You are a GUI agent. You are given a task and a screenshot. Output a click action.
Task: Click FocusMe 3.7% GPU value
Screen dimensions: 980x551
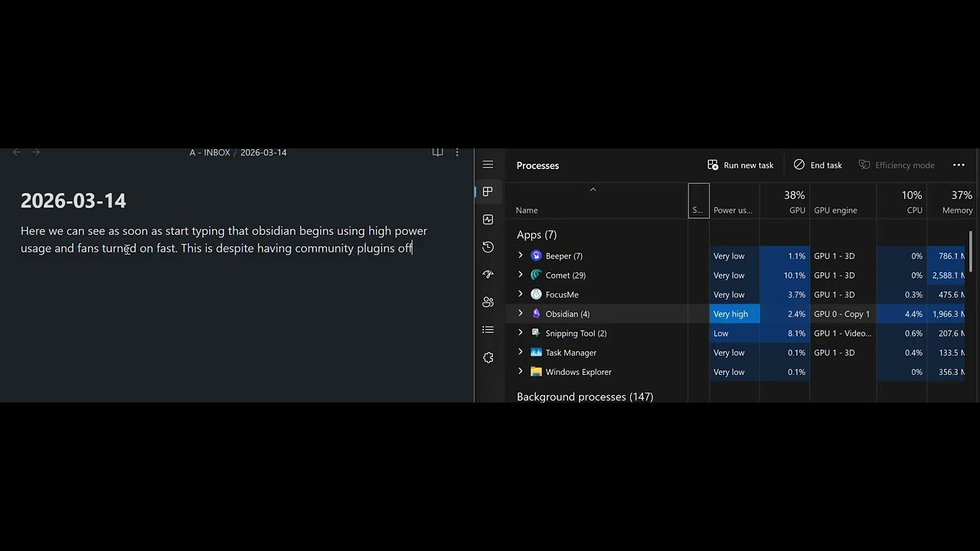(x=796, y=295)
